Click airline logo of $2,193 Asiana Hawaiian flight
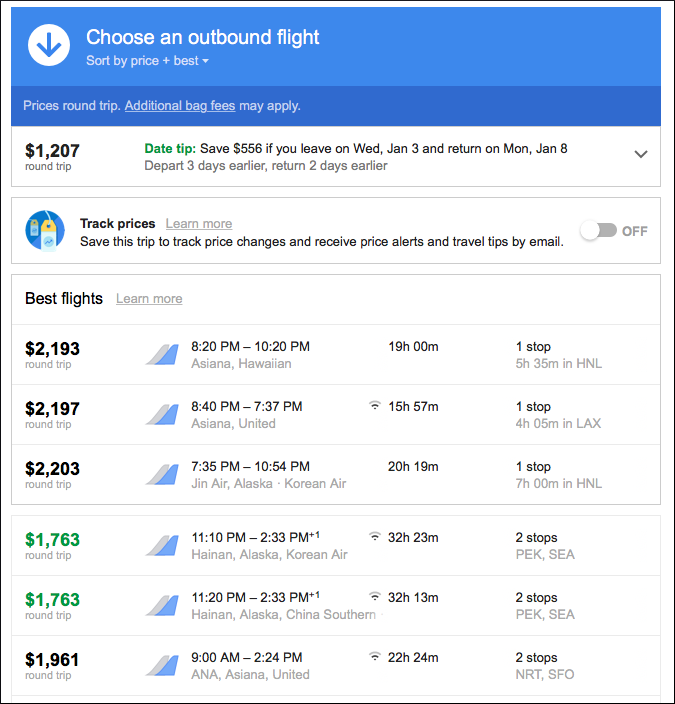This screenshot has width=675, height=704. [x=162, y=354]
